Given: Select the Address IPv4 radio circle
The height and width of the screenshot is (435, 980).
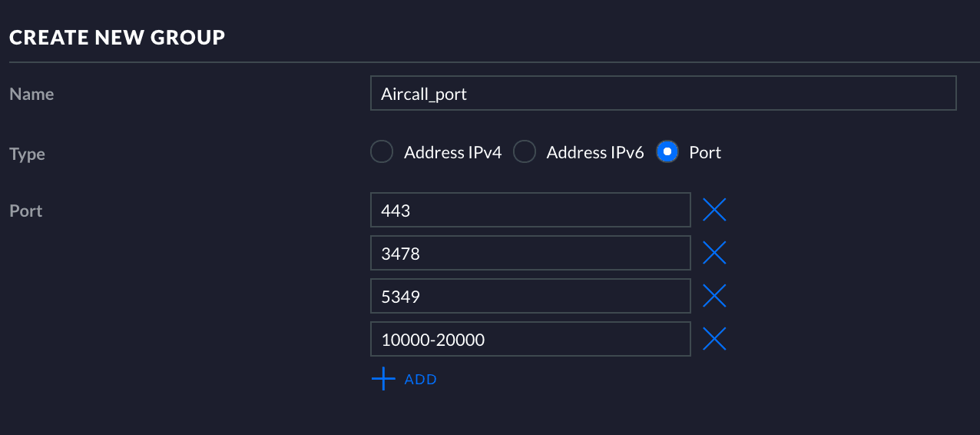Looking at the screenshot, I should pyautogui.click(x=382, y=152).
